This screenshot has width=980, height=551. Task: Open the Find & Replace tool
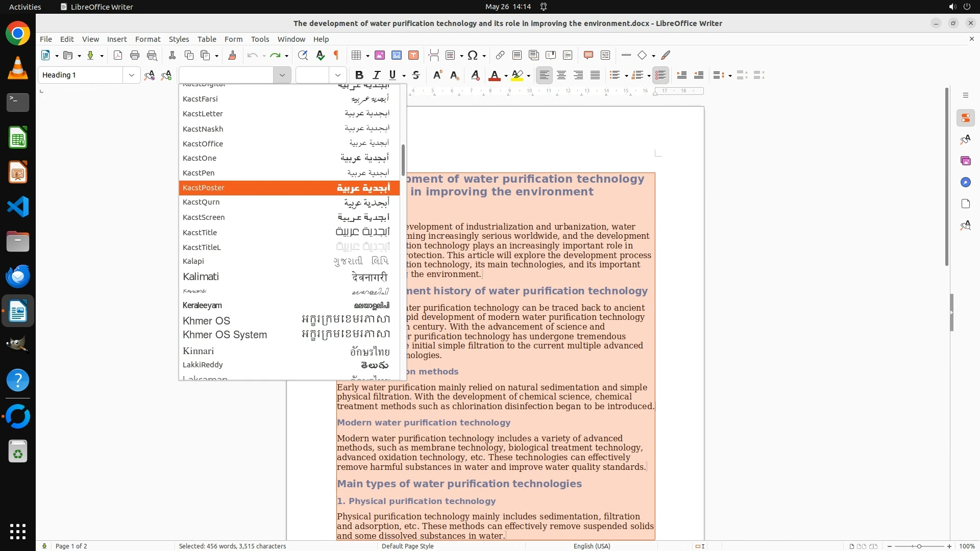click(303, 55)
